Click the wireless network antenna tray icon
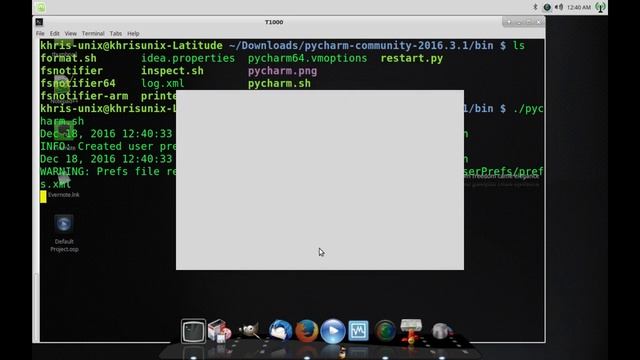 point(600,7)
